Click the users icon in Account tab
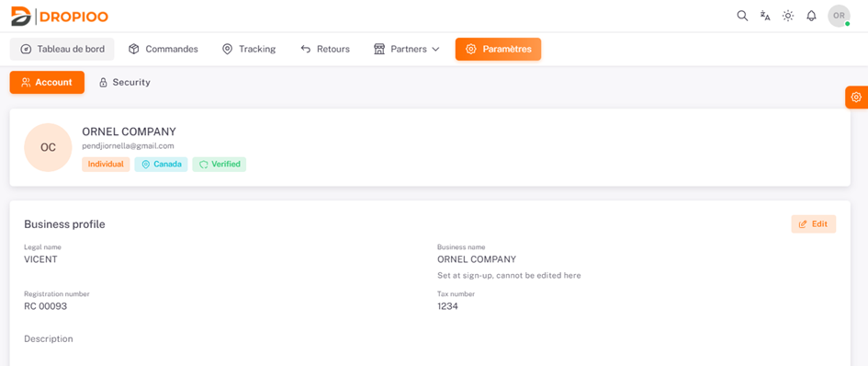Screen dimensions: 868x366 26,82
